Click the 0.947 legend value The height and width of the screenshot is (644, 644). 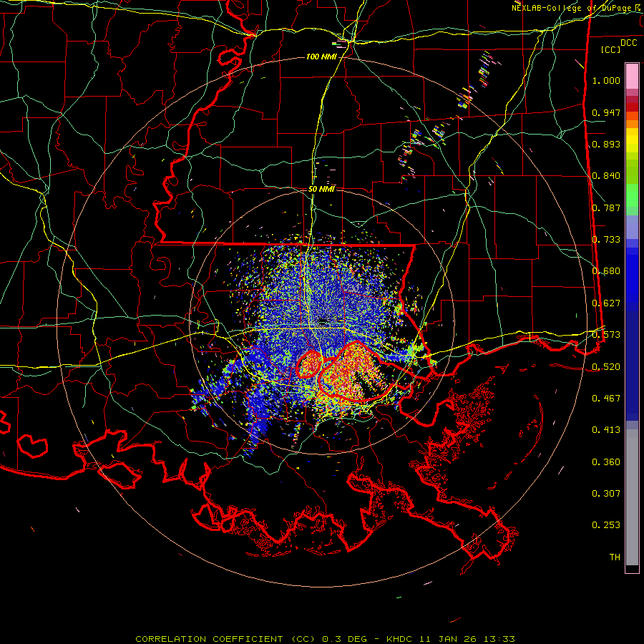(x=606, y=112)
